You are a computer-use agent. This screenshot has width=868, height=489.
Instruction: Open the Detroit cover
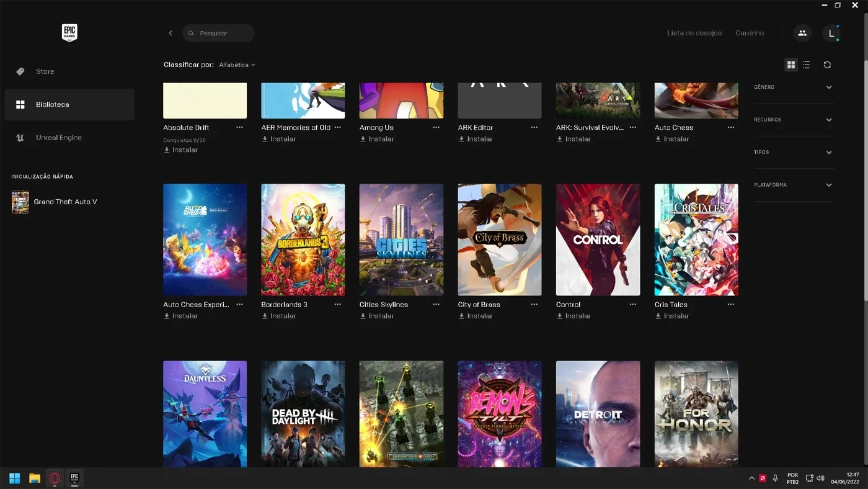[x=598, y=414]
